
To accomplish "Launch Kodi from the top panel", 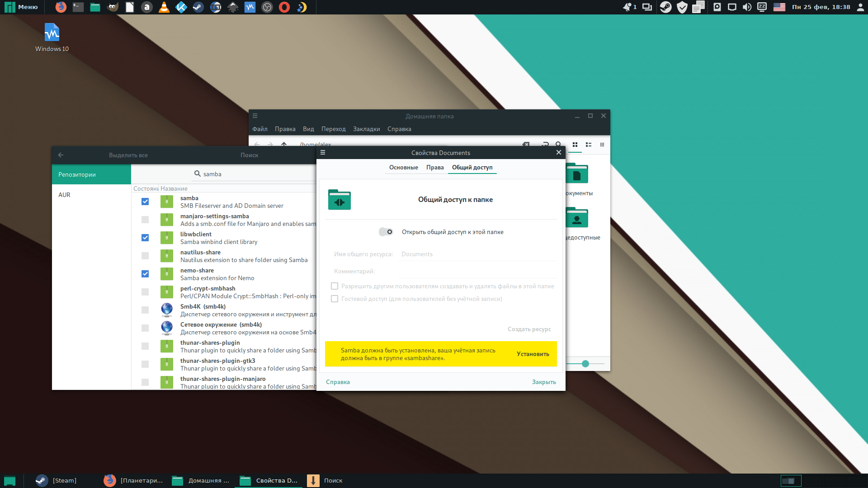I will pyautogui.click(x=181, y=7).
